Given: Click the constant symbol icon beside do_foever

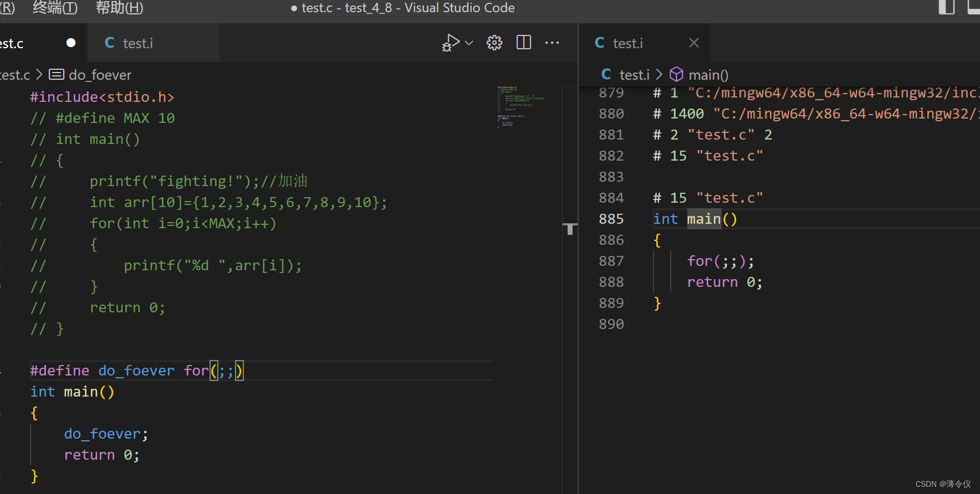Looking at the screenshot, I should [x=57, y=74].
